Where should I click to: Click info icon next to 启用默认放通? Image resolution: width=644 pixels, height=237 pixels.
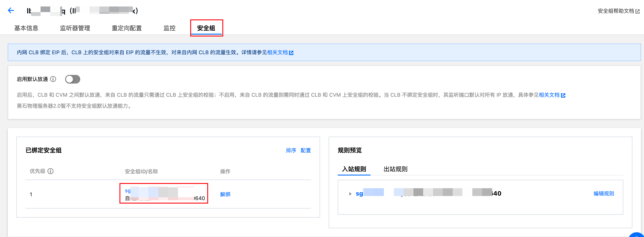click(53, 79)
